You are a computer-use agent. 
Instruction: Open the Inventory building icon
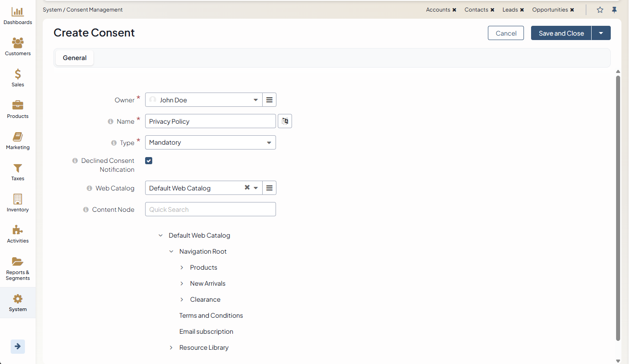tap(18, 199)
